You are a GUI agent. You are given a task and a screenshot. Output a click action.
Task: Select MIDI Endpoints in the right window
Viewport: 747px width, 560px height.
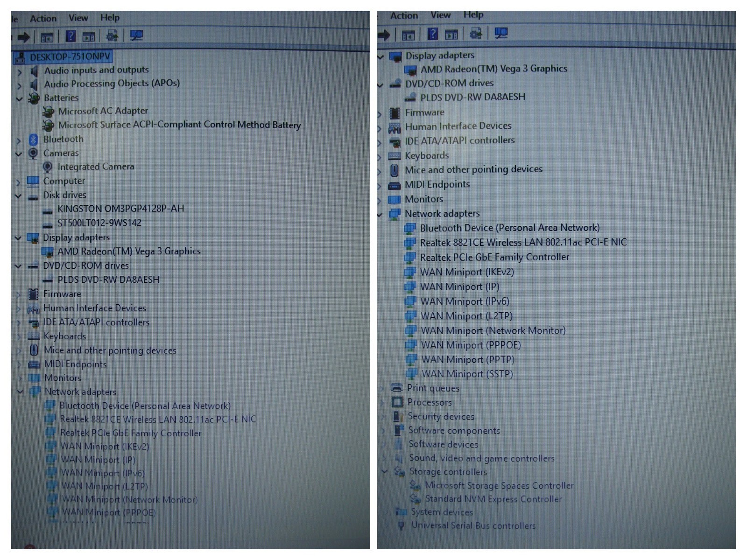437,185
